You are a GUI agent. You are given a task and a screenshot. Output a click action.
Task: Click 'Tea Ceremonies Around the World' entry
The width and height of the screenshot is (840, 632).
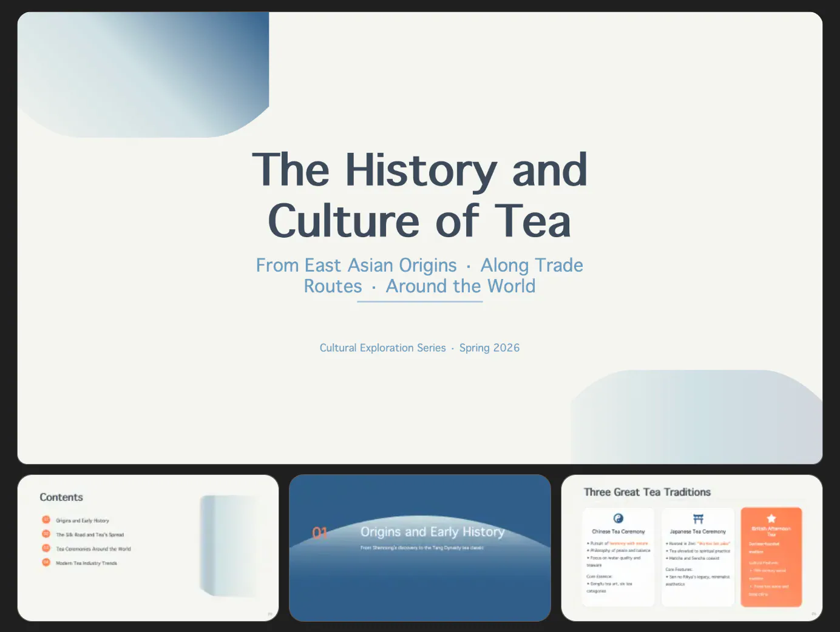[x=93, y=549]
